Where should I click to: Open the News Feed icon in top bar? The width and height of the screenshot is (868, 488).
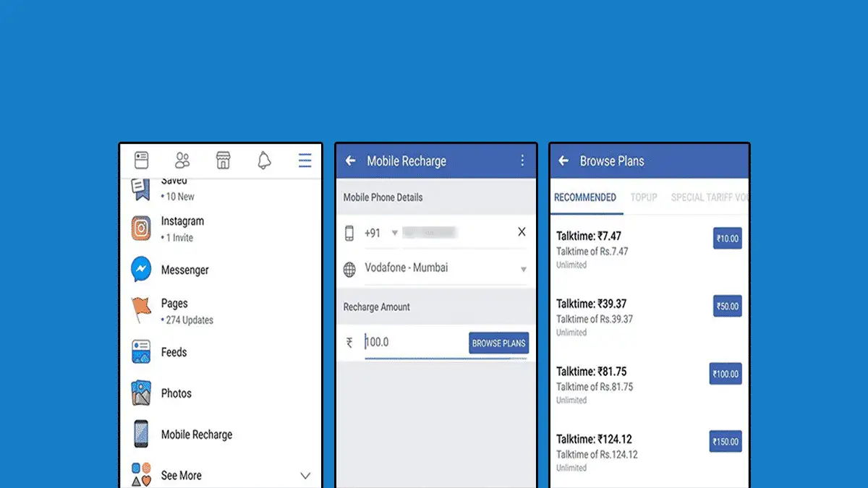click(141, 160)
